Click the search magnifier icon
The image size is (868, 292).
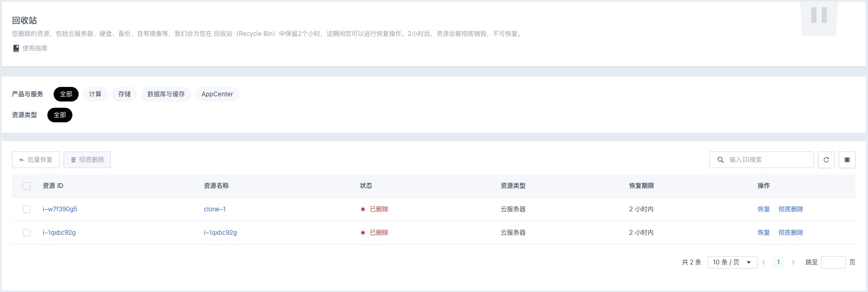[721, 160]
